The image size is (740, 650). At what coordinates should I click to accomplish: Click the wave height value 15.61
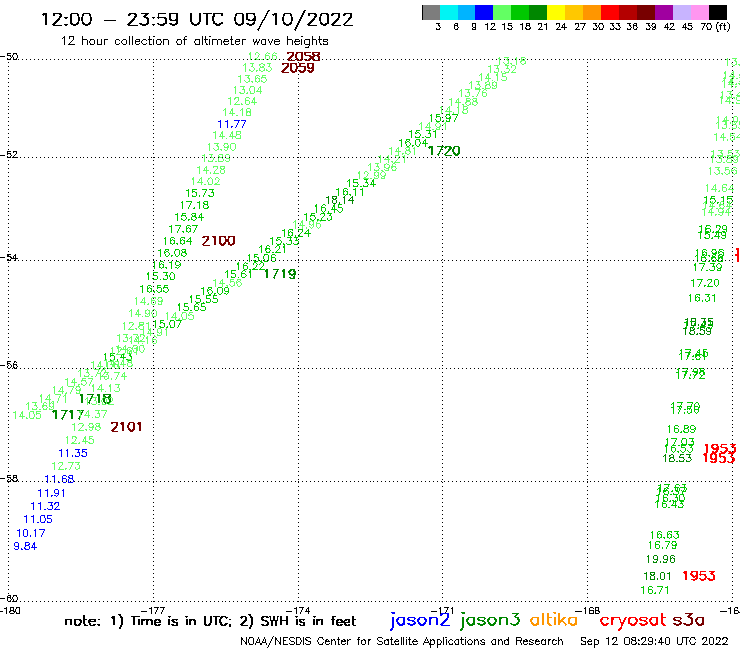(x=238, y=274)
